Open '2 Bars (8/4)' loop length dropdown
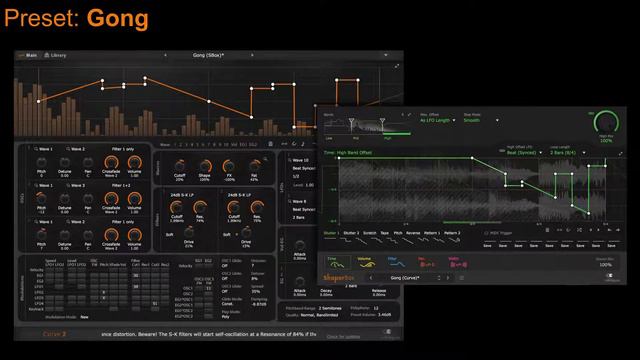Image resolution: width=640 pixels, height=360 pixels. click(567, 153)
